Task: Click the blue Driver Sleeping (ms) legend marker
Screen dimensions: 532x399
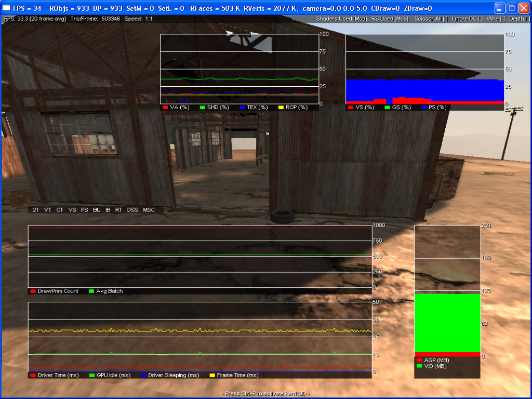Action: point(143,375)
